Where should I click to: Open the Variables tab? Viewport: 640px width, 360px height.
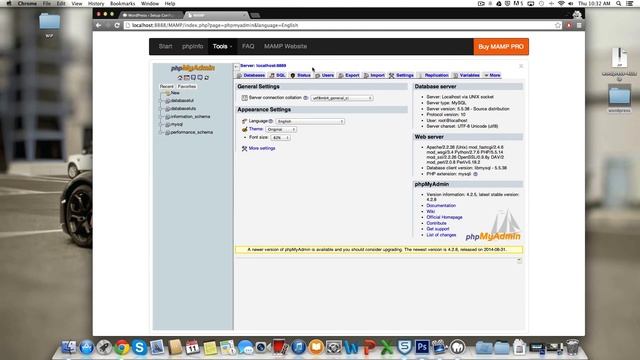coord(466,76)
